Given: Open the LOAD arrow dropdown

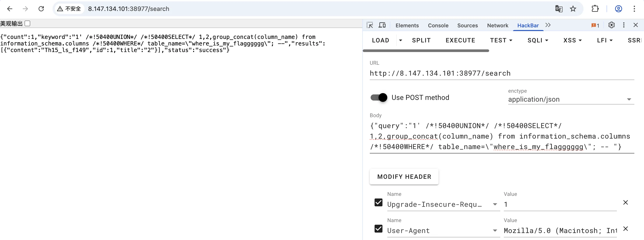Looking at the screenshot, I should [400, 40].
